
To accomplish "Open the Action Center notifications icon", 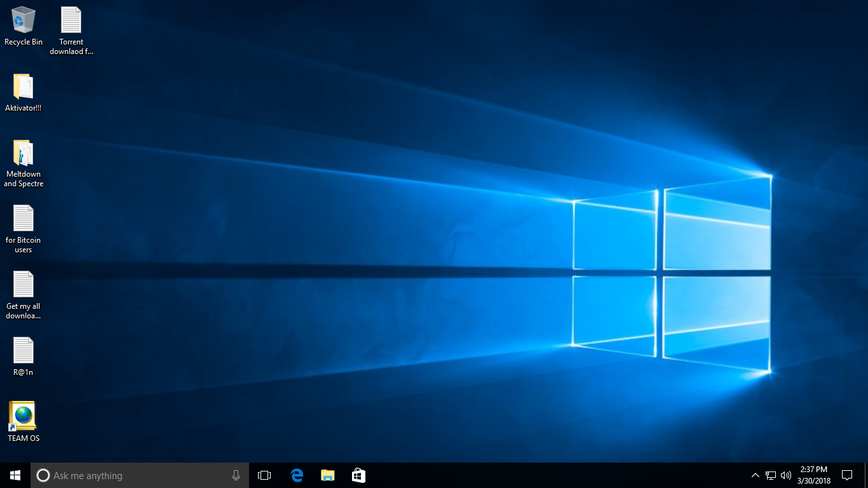I will [x=847, y=475].
